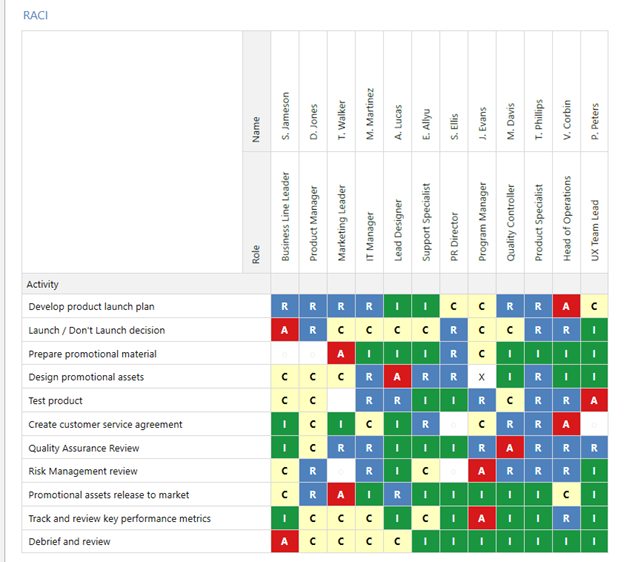Select S. Jameson's A cell in Debrief and review

285,542
